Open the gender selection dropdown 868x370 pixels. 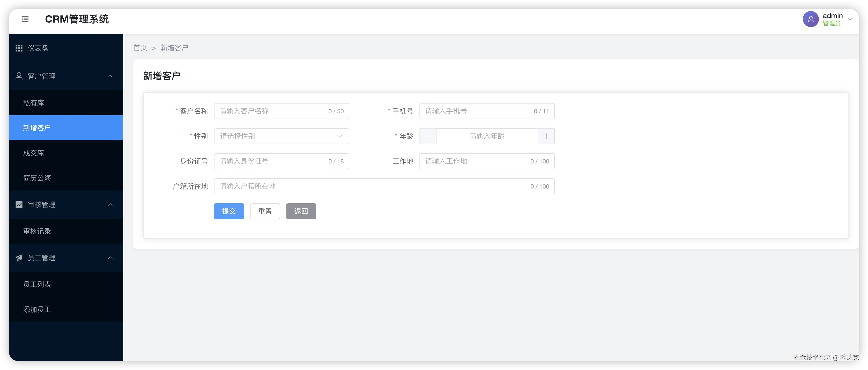(281, 136)
